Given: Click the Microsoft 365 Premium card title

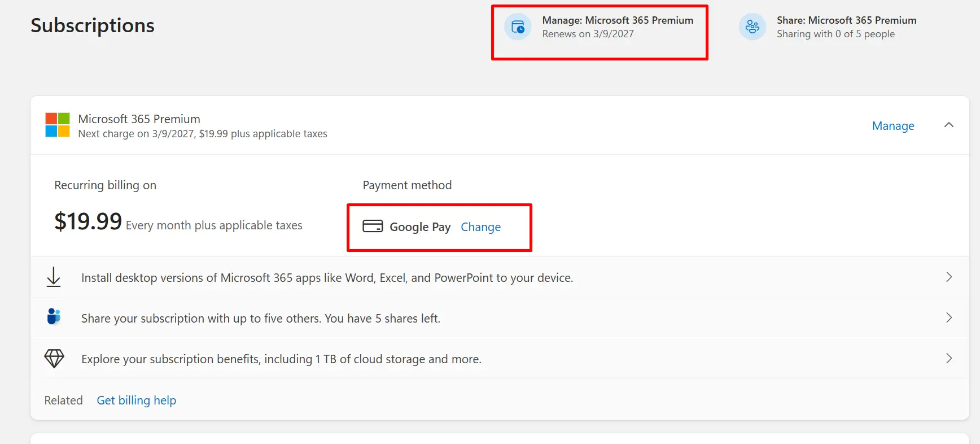Looking at the screenshot, I should 139,119.
